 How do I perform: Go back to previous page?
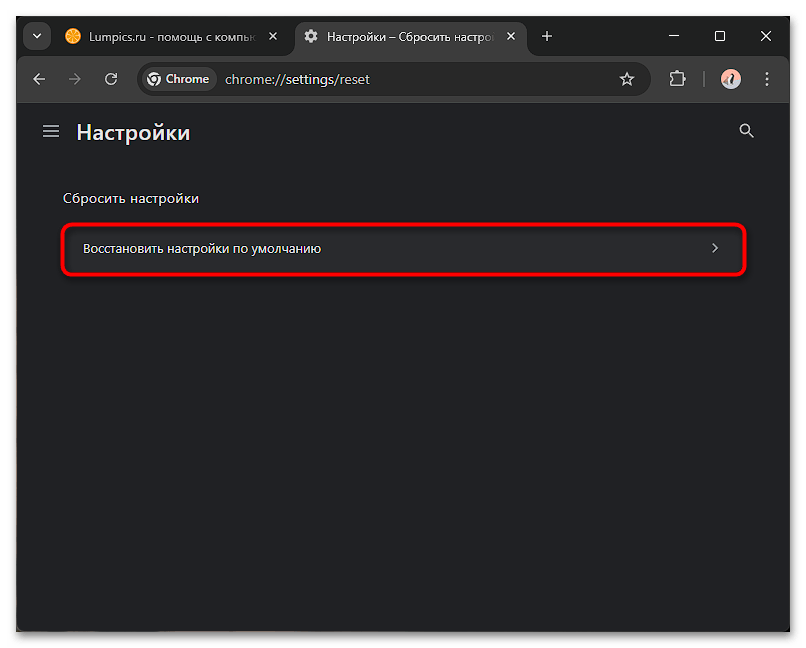(x=39, y=79)
